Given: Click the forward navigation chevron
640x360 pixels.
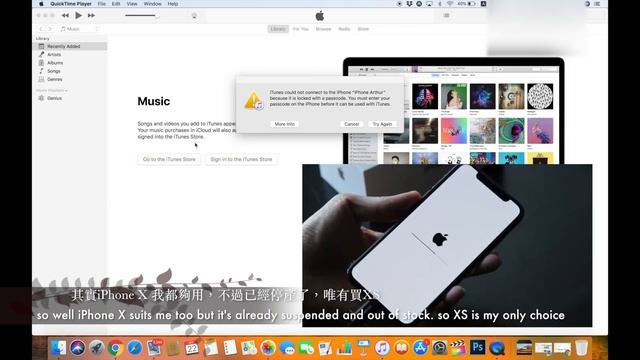Looking at the screenshot, I should click(x=50, y=29).
